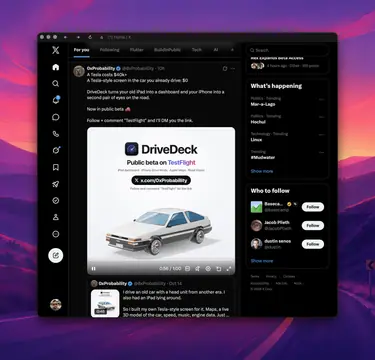The image size is (375, 360).
Task: Toggle captions on the video player
Action: point(188,268)
